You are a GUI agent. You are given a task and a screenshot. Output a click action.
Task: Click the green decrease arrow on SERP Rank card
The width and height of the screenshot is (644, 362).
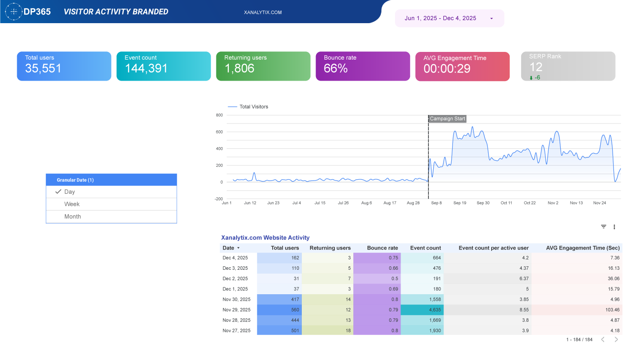pyautogui.click(x=531, y=77)
